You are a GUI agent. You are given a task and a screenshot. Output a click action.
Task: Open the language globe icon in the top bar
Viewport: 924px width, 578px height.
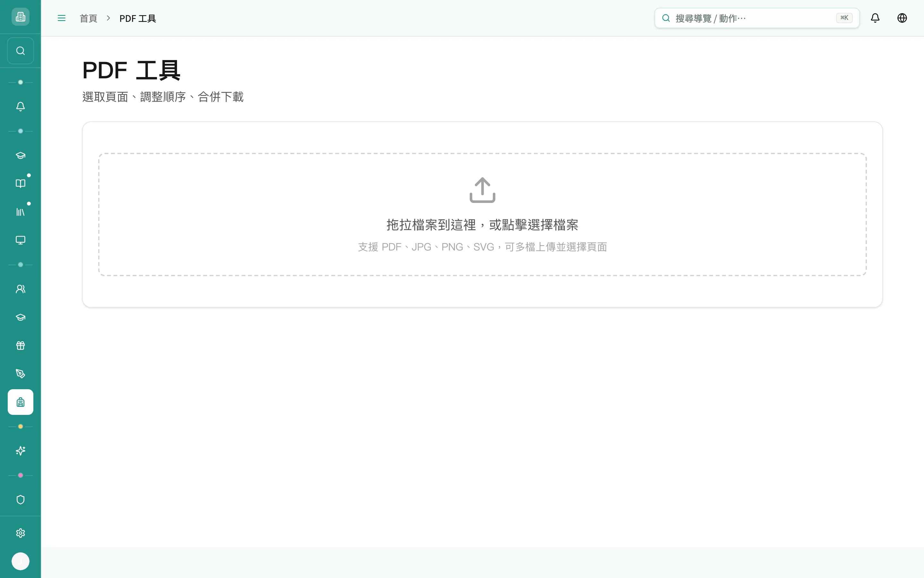click(x=902, y=18)
